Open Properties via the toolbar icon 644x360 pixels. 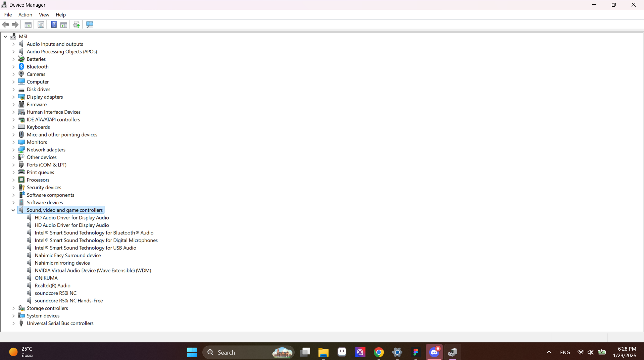[x=41, y=24]
